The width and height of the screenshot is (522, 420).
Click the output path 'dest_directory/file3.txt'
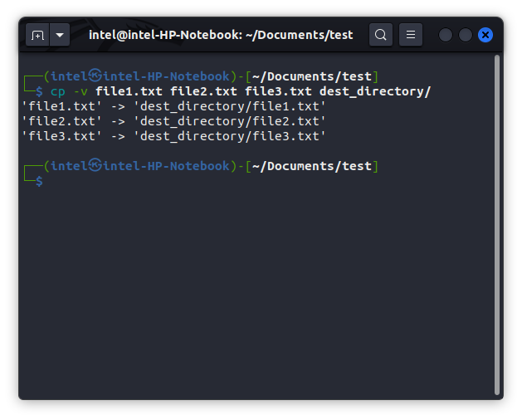coord(230,136)
